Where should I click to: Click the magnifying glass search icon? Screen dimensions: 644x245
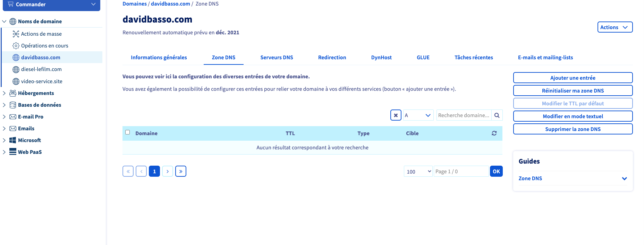coord(497,115)
